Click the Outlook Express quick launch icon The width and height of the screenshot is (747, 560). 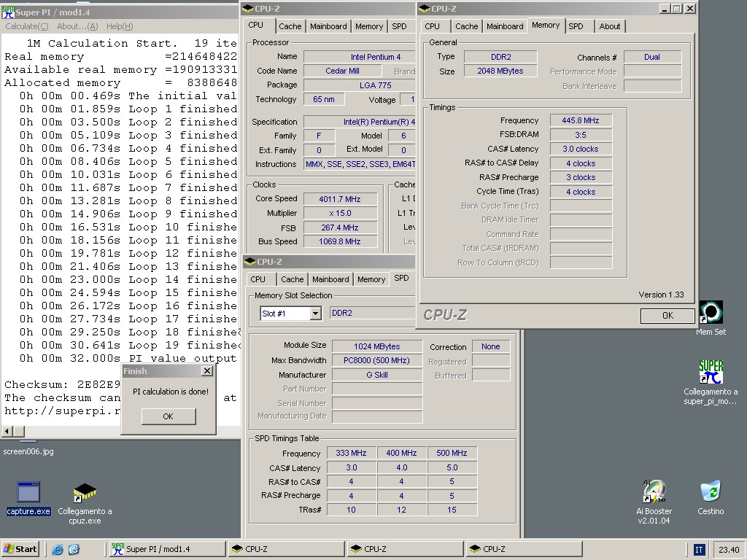click(74, 550)
